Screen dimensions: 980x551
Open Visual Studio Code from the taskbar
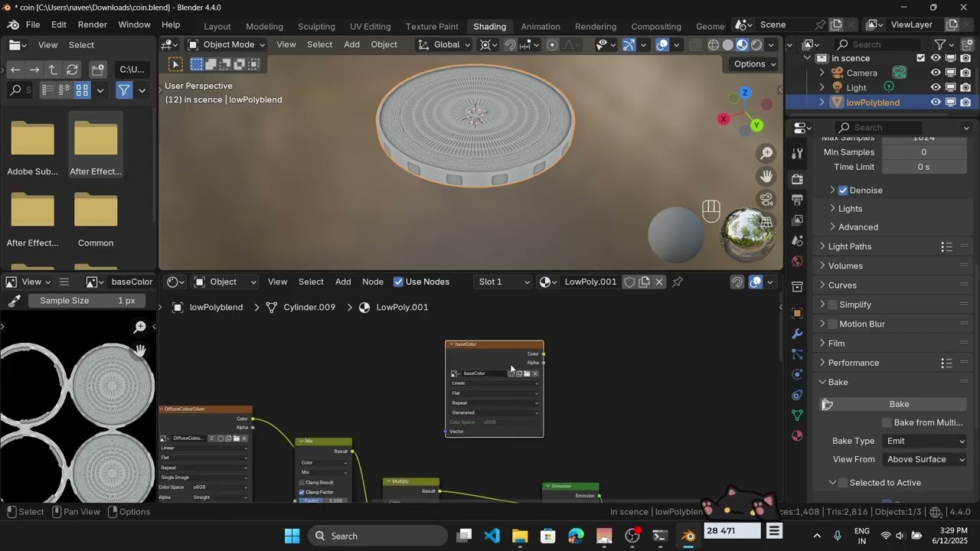[492, 536]
